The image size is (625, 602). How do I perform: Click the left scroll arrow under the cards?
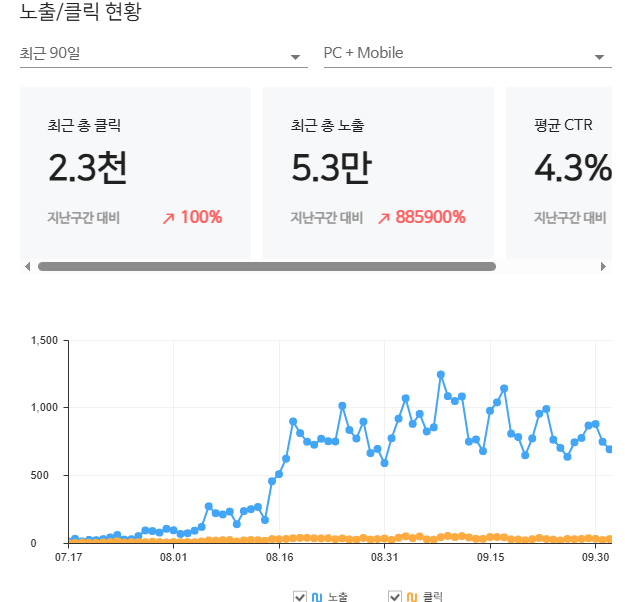click(28, 267)
